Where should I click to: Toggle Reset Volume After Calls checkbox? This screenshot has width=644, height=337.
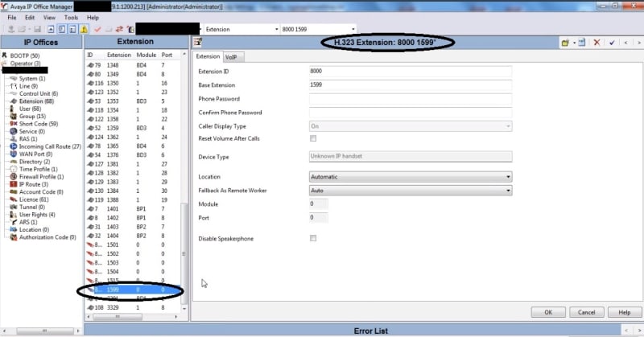(x=313, y=138)
